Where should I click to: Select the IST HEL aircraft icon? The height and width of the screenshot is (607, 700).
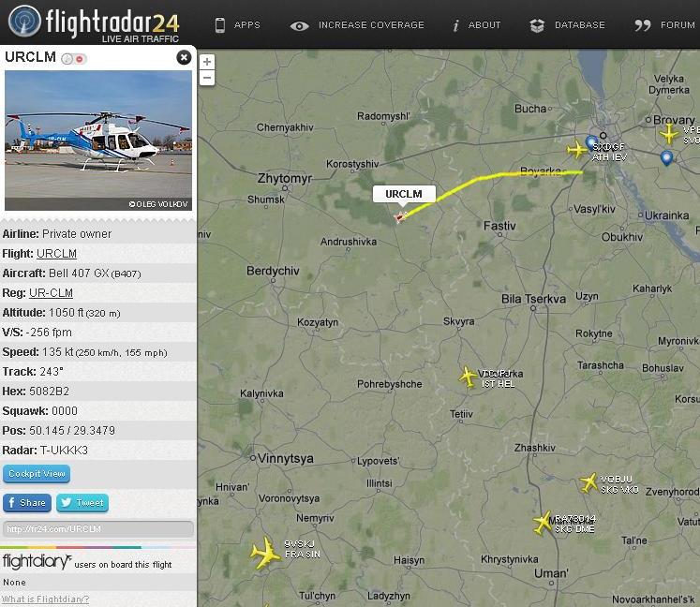(468, 377)
